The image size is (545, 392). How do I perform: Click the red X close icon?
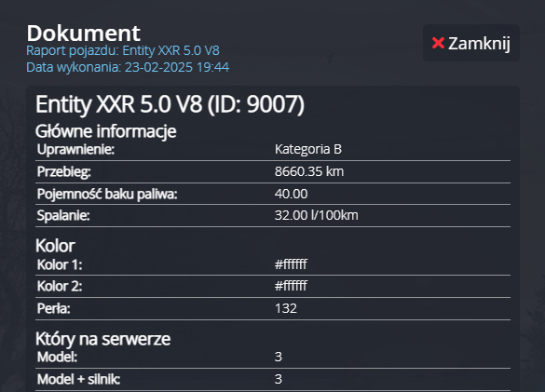coord(438,43)
